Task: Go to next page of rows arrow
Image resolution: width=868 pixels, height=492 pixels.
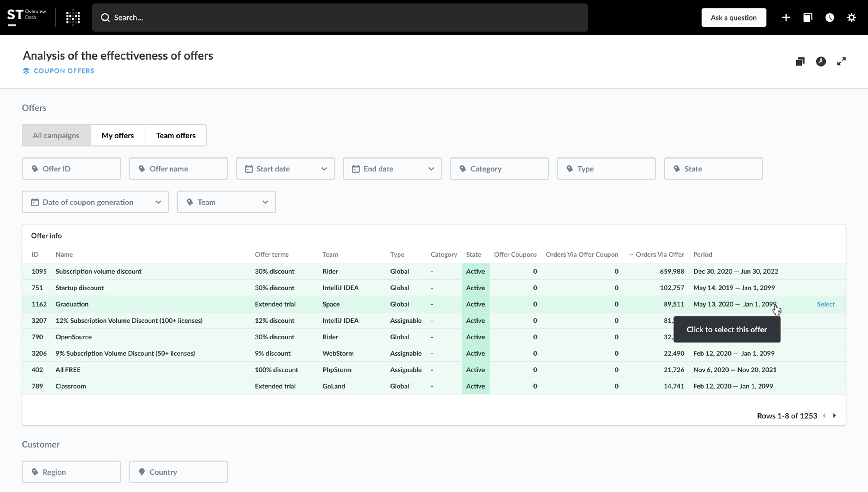Action: pos(834,416)
